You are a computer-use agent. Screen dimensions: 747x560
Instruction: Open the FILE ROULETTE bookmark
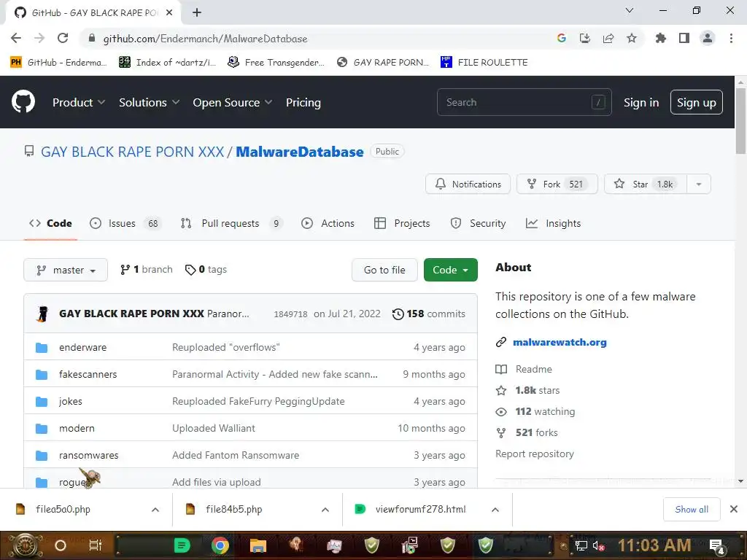click(x=484, y=63)
